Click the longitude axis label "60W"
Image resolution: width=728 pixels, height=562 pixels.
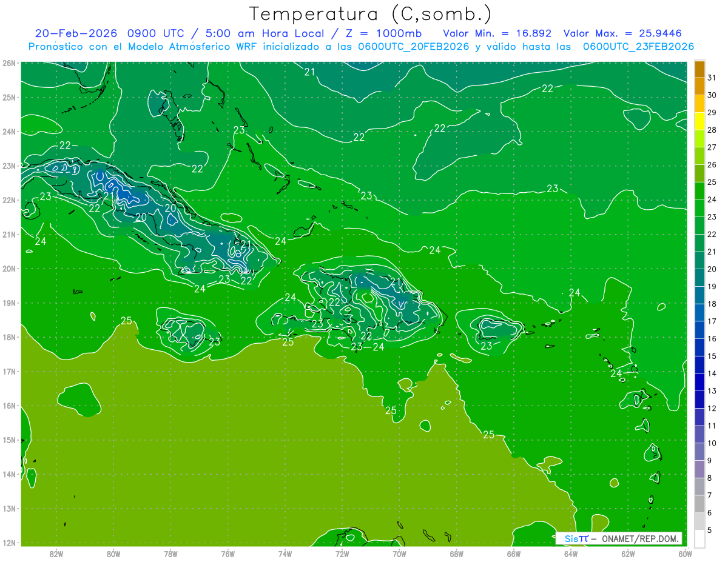coord(686,554)
